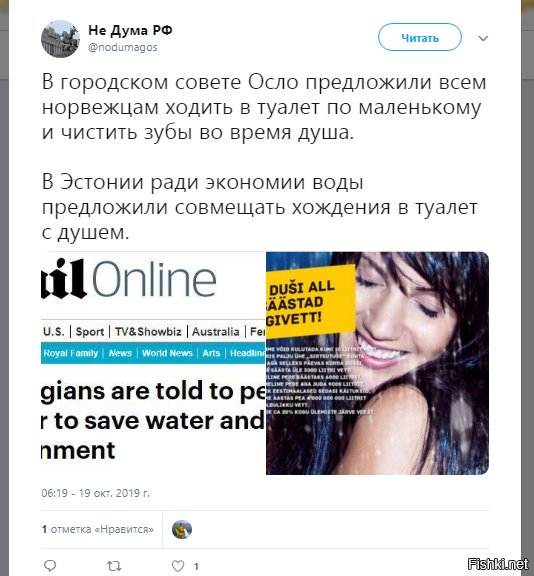This screenshot has width=534, height=576.
Task: Click the Fishki.net watermark
Action: pyautogui.click(x=498, y=564)
